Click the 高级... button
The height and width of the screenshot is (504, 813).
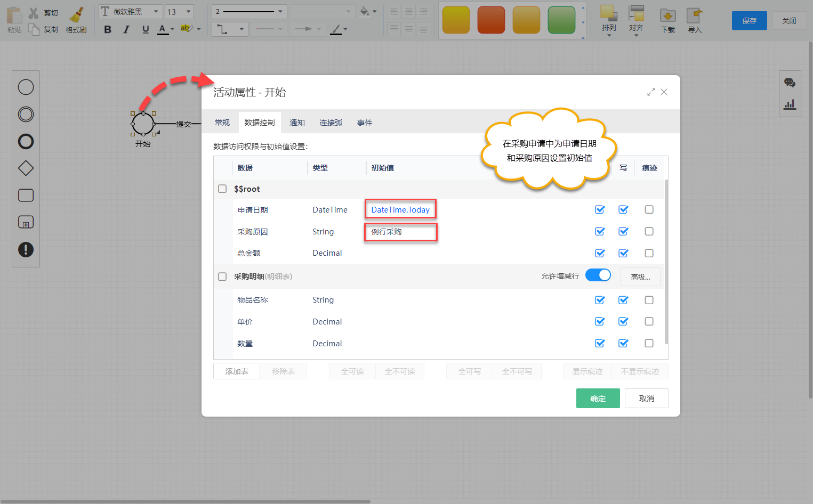point(640,277)
